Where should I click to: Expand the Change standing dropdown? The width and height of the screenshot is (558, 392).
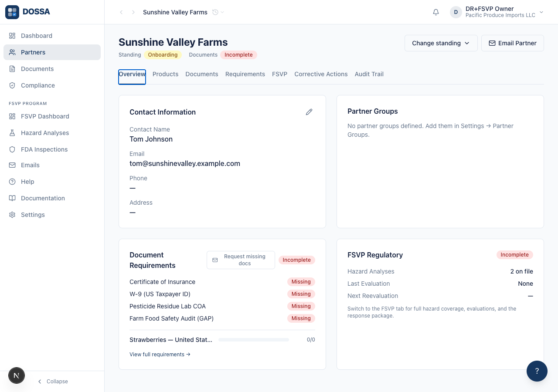point(441,43)
